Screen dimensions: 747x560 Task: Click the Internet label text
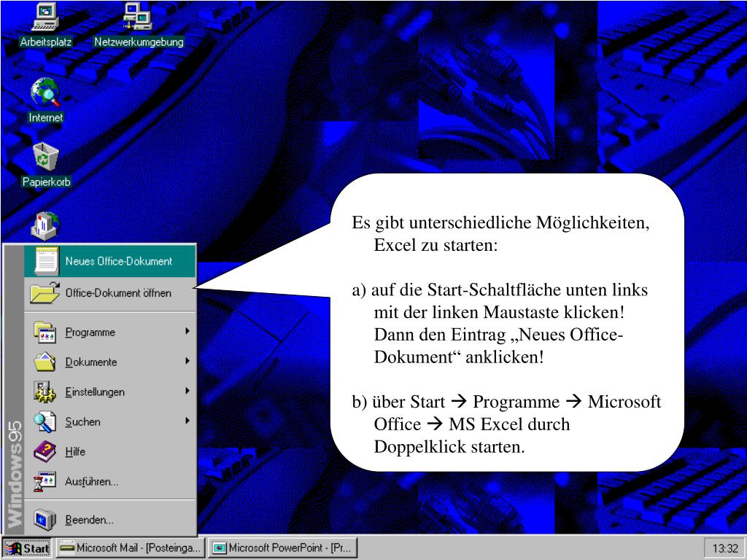tap(46, 117)
